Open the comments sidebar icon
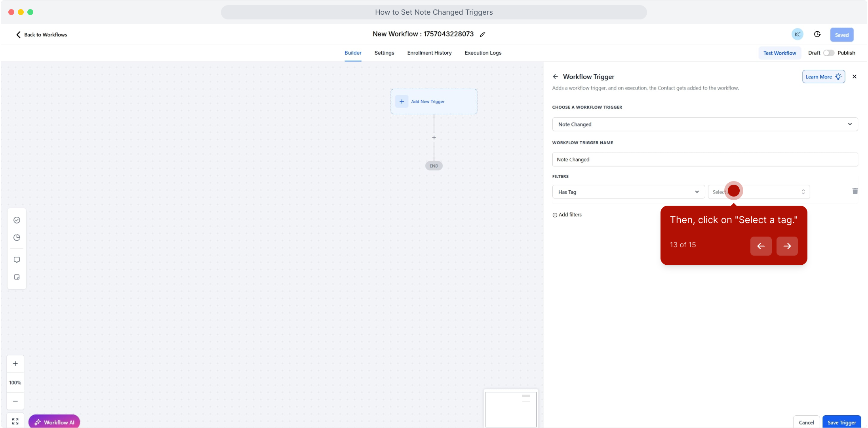868x428 pixels. point(17,260)
